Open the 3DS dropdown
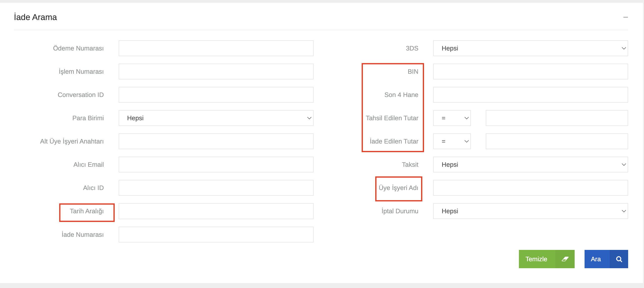Viewport: 644px width, 288px height. [x=530, y=48]
